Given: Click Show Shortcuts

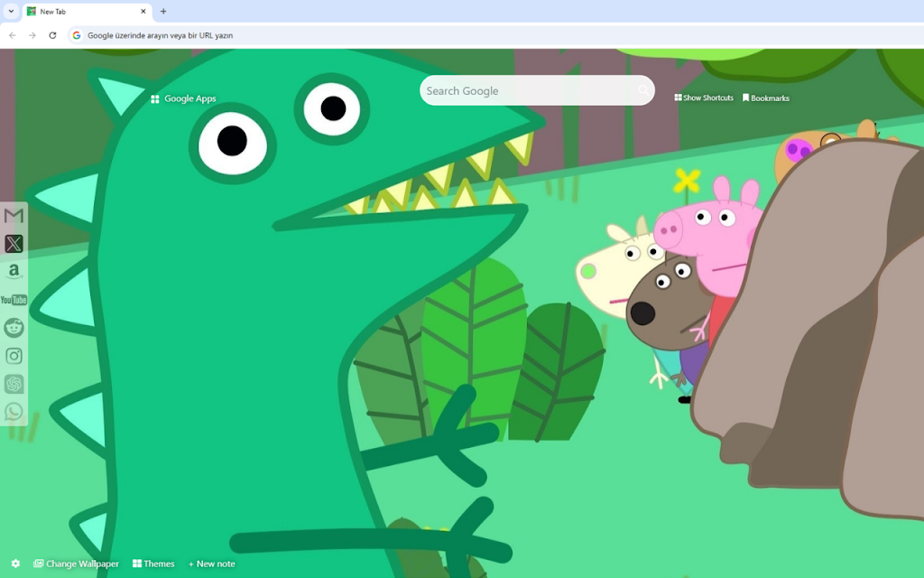Looking at the screenshot, I should point(704,98).
